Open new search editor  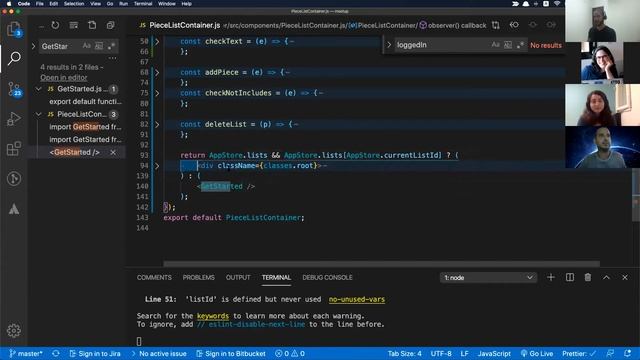(x=92, y=25)
